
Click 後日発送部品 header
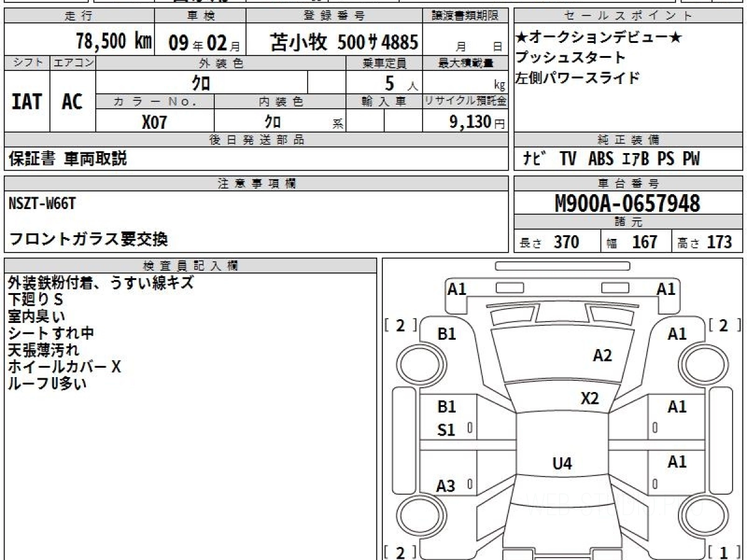coord(256,140)
